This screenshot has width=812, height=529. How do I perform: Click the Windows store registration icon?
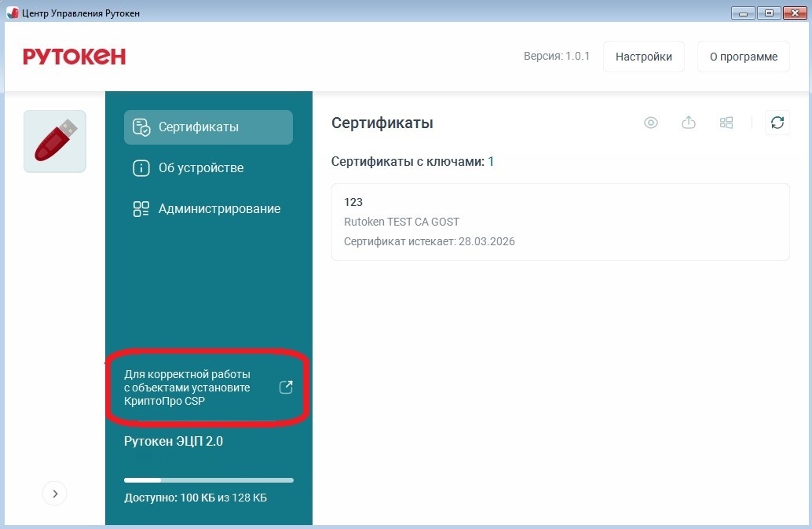click(x=726, y=123)
